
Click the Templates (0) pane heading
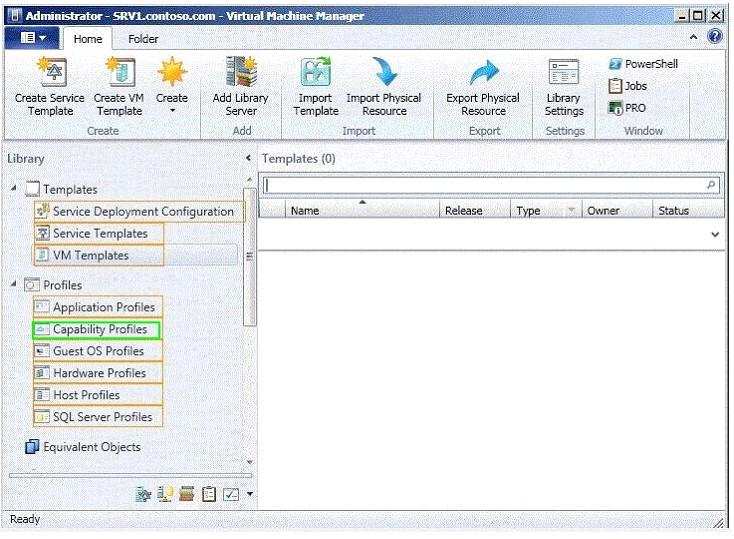click(x=298, y=158)
